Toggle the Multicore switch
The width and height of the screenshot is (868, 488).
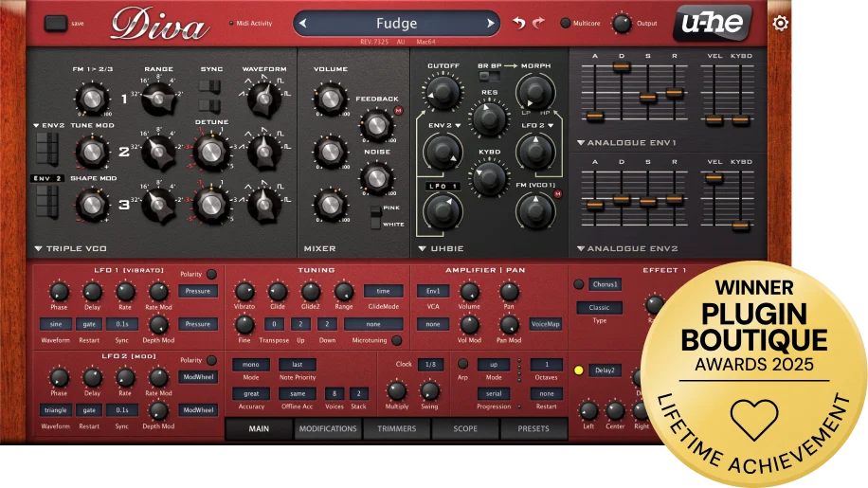tap(566, 23)
